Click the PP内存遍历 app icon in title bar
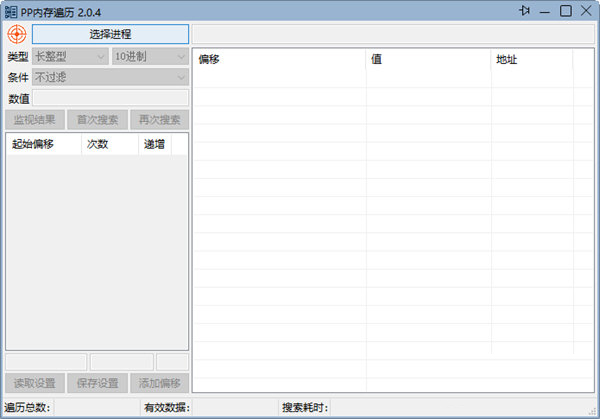600x419 pixels. pos(10,11)
